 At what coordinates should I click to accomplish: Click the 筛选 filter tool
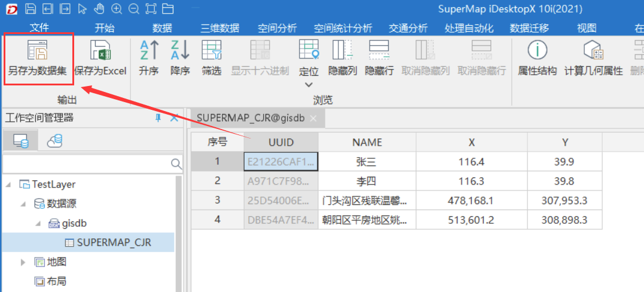click(x=212, y=59)
